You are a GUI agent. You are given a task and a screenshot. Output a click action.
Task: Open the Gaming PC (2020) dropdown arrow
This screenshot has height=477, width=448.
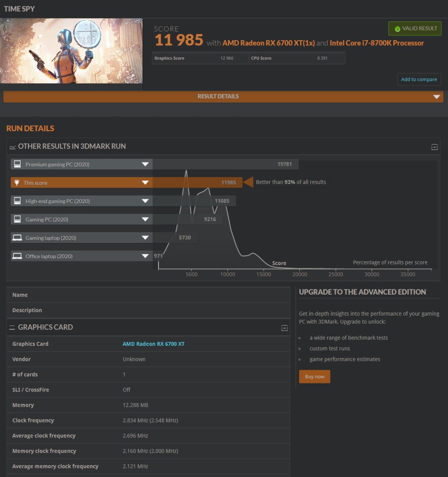click(x=145, y=219)
